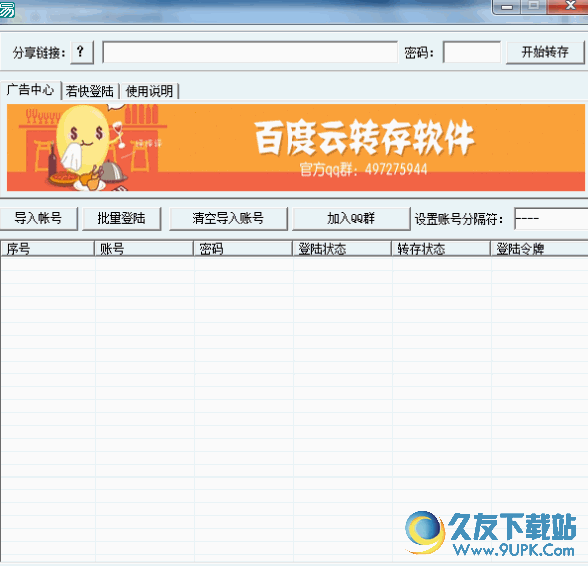Image resolution: width=588 pixels, height=566 pixels.
Task: Maximize the window
Action: pyautogui.click(x=534, y=6)
